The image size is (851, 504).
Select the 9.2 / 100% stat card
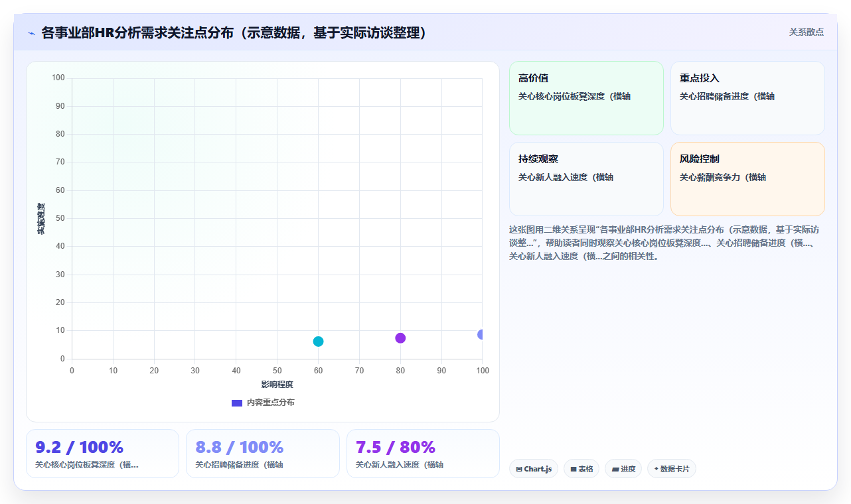point(102,454)
